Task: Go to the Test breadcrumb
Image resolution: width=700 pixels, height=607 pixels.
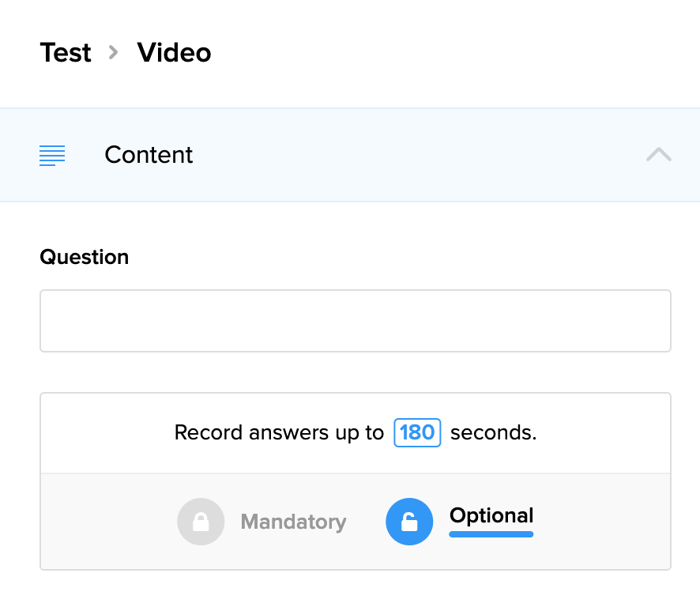Action: pyautogui.click(x=66, y=53)
